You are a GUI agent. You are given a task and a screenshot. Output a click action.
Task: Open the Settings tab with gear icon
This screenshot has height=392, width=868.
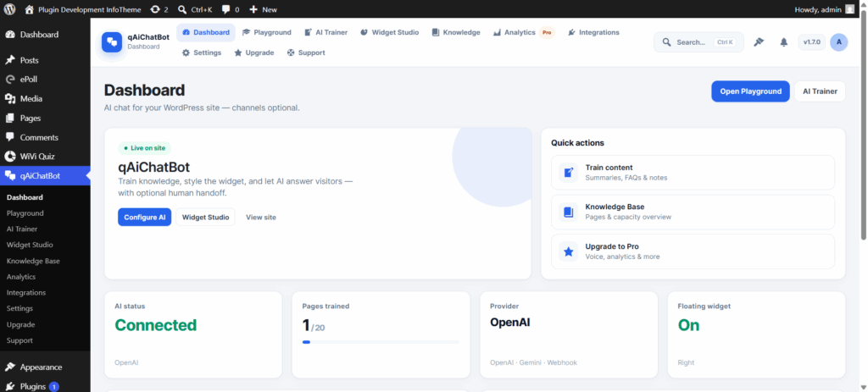(202, 52)
